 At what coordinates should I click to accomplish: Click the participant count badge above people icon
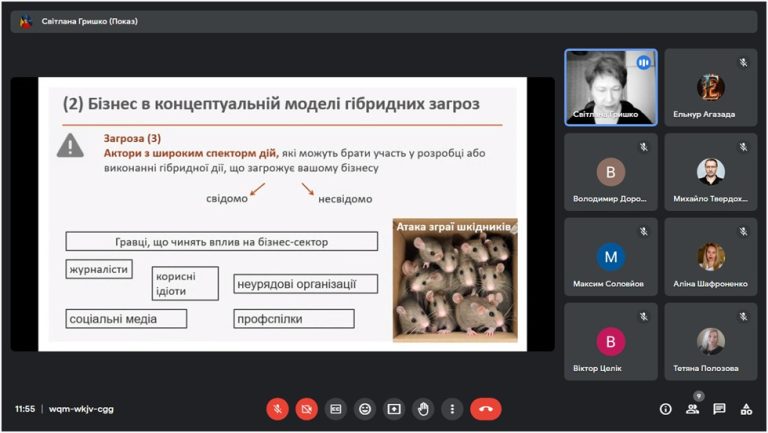699,396
